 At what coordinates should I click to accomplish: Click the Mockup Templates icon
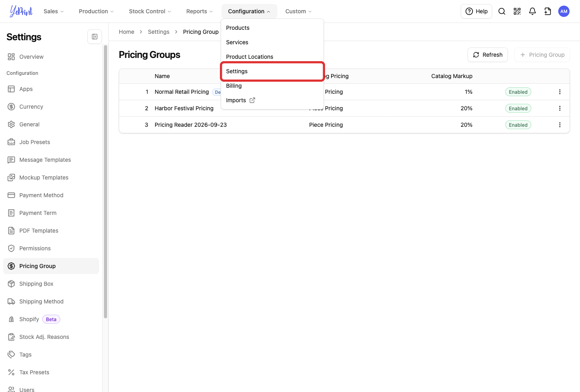pyautogui.click(x=11, y=177)
